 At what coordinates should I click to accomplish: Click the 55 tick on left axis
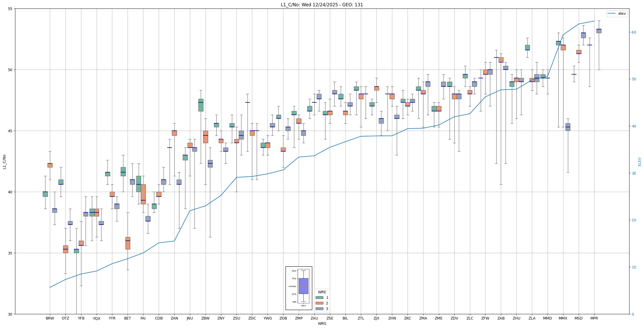pos(11,9)
